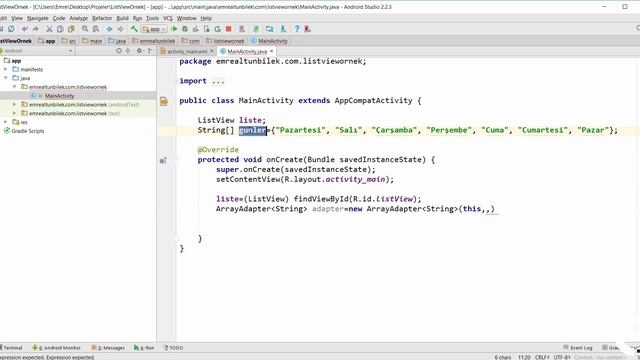The height and width of the screenshot is (360, 640).
Task: Click the Rerun green G icon
Action: (218, 29)
